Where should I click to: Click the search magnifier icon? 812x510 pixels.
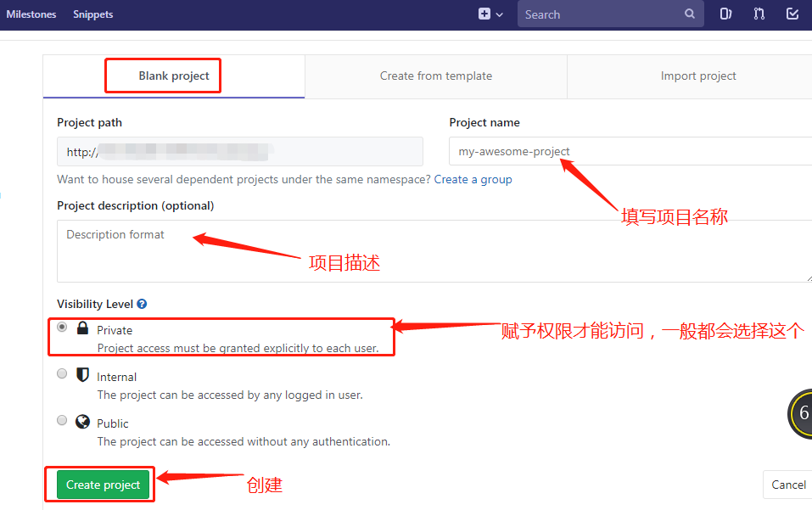(689, 14)
